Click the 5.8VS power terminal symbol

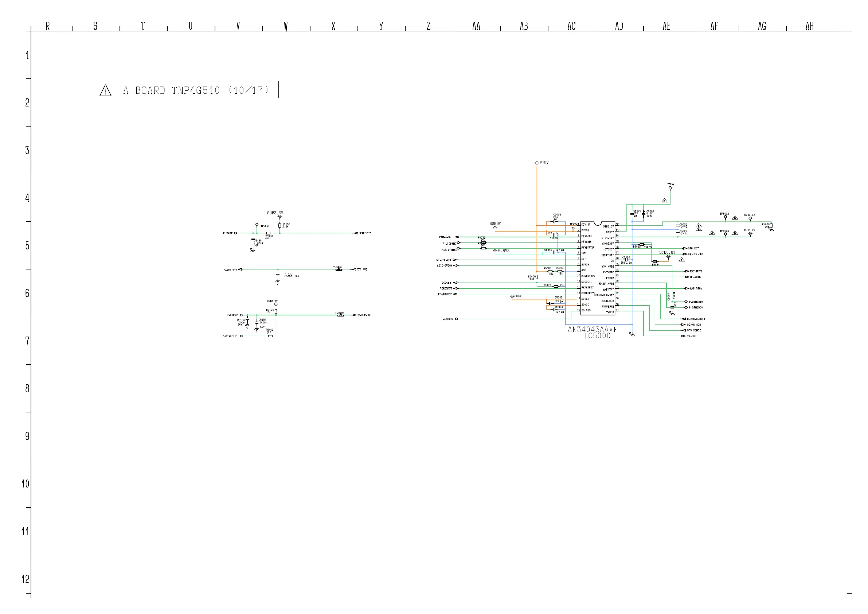click(495, 251)
